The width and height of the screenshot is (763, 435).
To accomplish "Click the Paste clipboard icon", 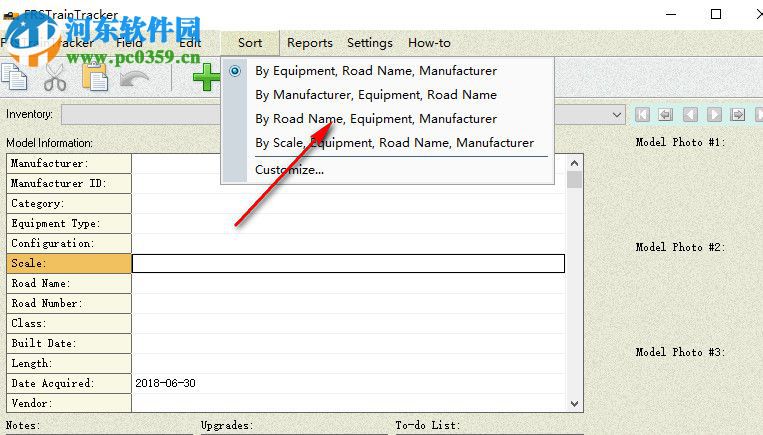I will coord(95,77).
